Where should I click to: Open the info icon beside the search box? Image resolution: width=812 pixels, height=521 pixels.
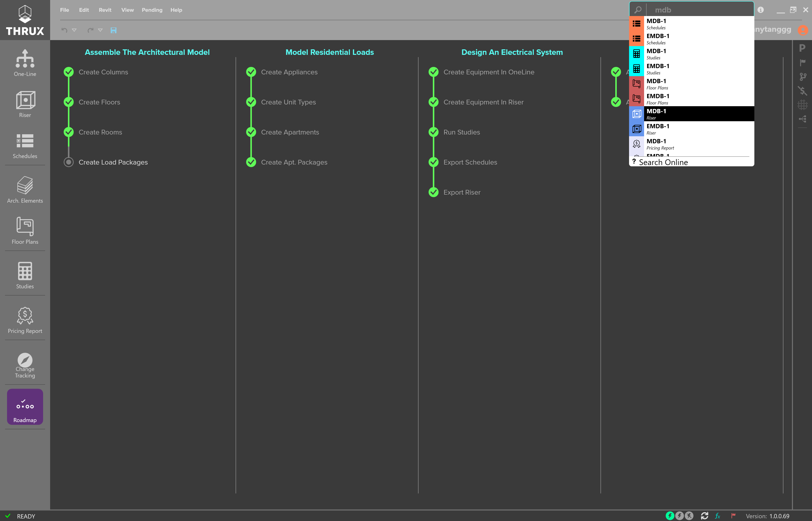(x=761, y=10)
